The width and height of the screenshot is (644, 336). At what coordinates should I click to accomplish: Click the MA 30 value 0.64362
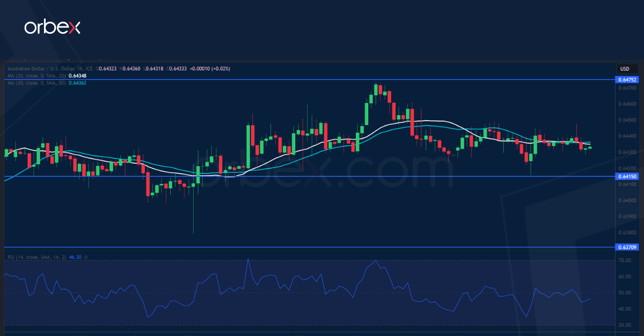(77, 83)
